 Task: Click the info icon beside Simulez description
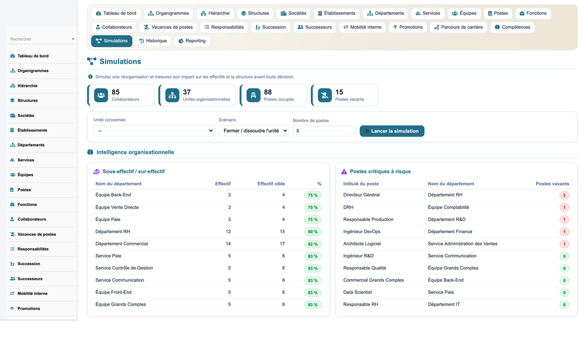coord(90,77)
